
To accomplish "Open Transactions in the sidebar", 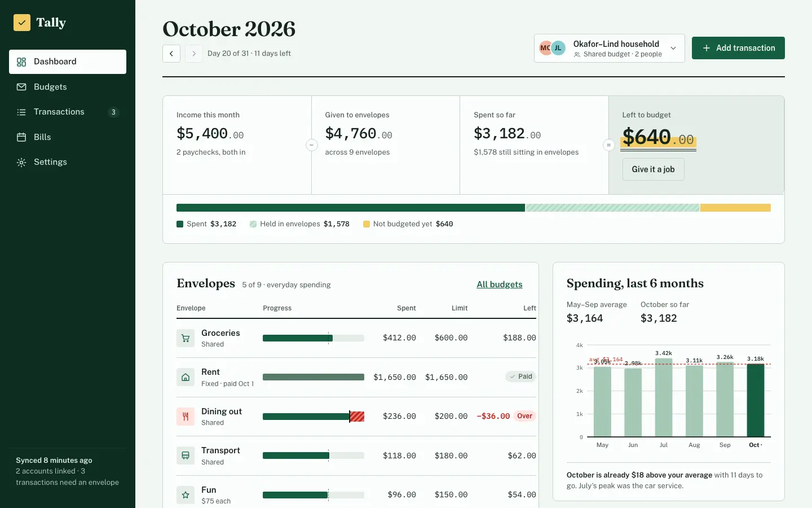I will [68, 112].
